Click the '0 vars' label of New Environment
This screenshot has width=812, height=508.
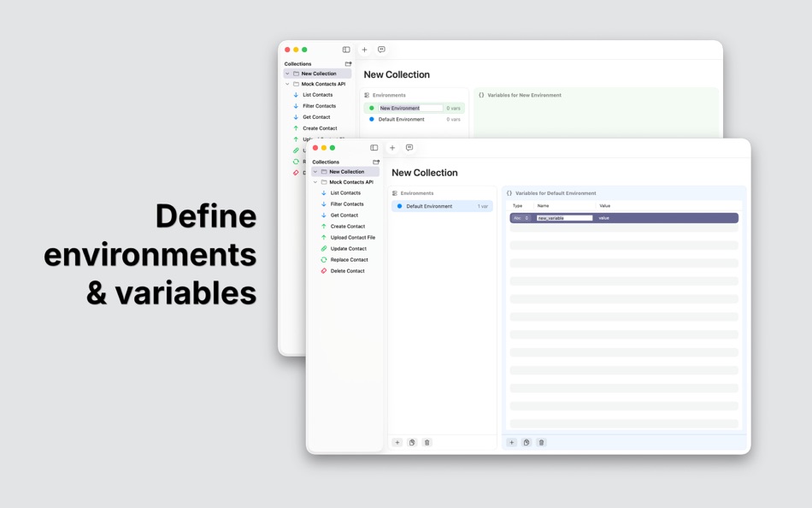point(453,108)
